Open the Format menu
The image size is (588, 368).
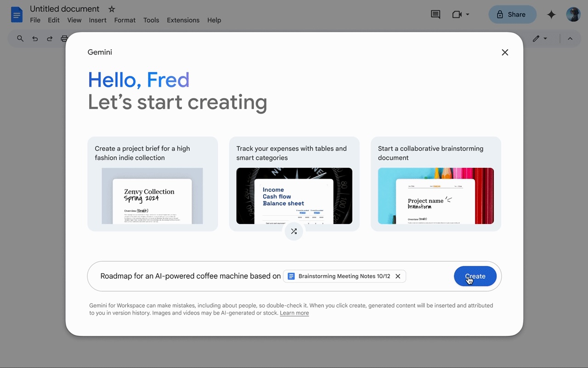coord(124,20)
